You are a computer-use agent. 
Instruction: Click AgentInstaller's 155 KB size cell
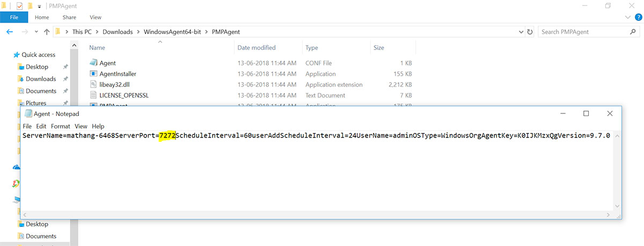(402, 74)
